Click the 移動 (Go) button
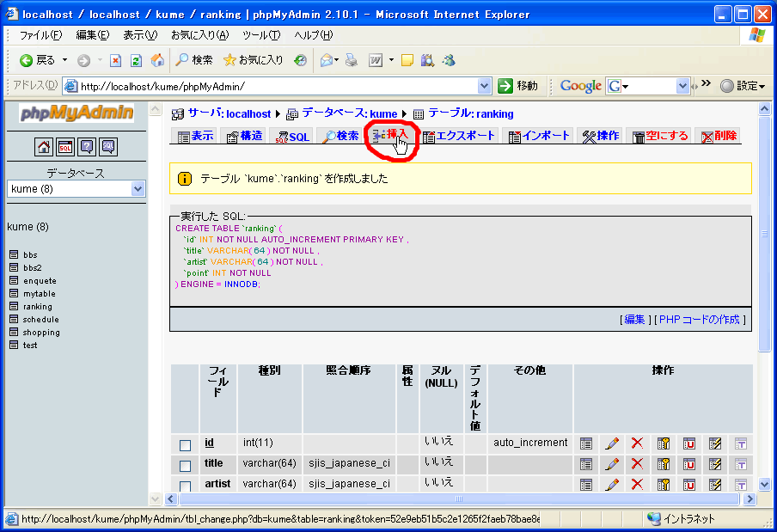 tap(517, 86)
